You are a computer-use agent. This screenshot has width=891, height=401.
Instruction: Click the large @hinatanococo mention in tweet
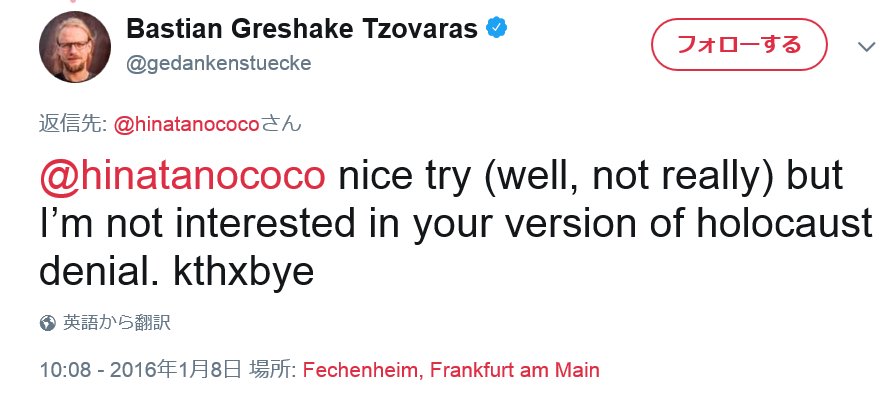pos(182,176)
